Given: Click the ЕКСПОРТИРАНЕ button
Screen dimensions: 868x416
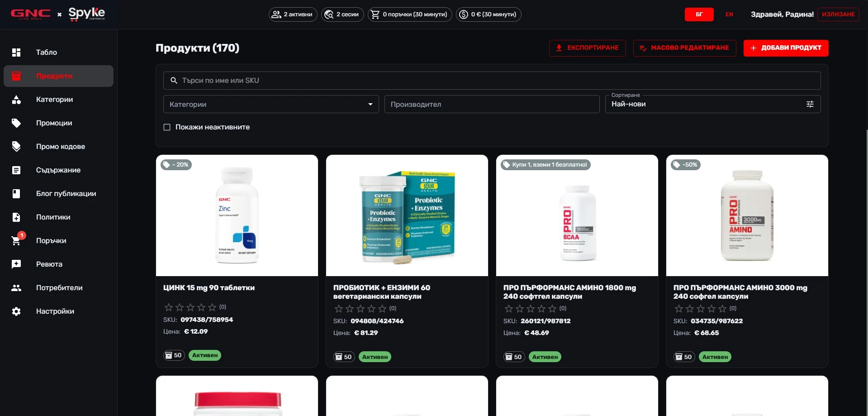Looking at the screenshot, I should tap(587, 48).
